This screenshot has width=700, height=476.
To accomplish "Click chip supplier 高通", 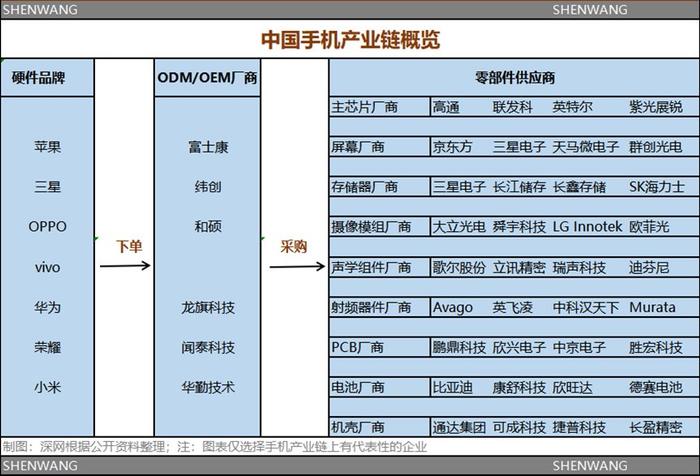I will [446, 107].
